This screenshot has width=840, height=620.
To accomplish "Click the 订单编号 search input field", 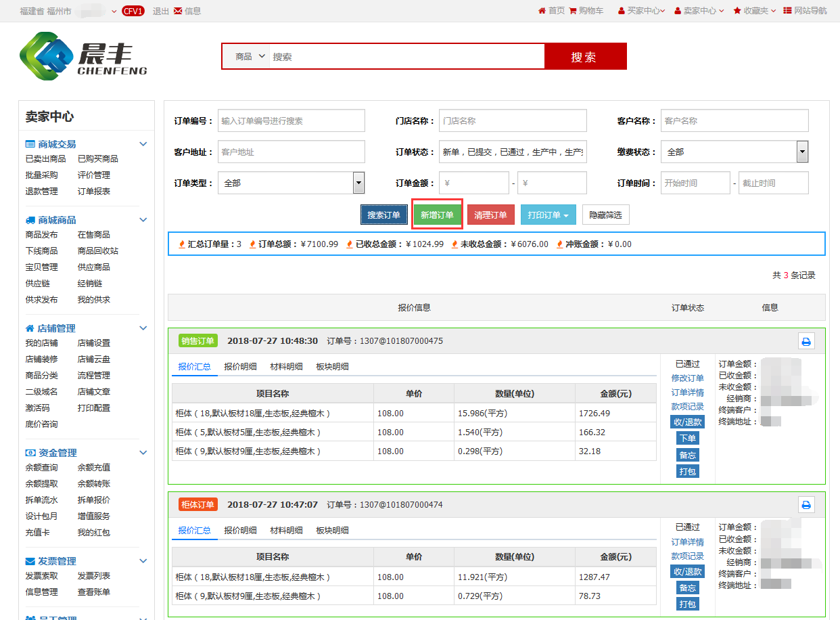I will click(291, 121).
